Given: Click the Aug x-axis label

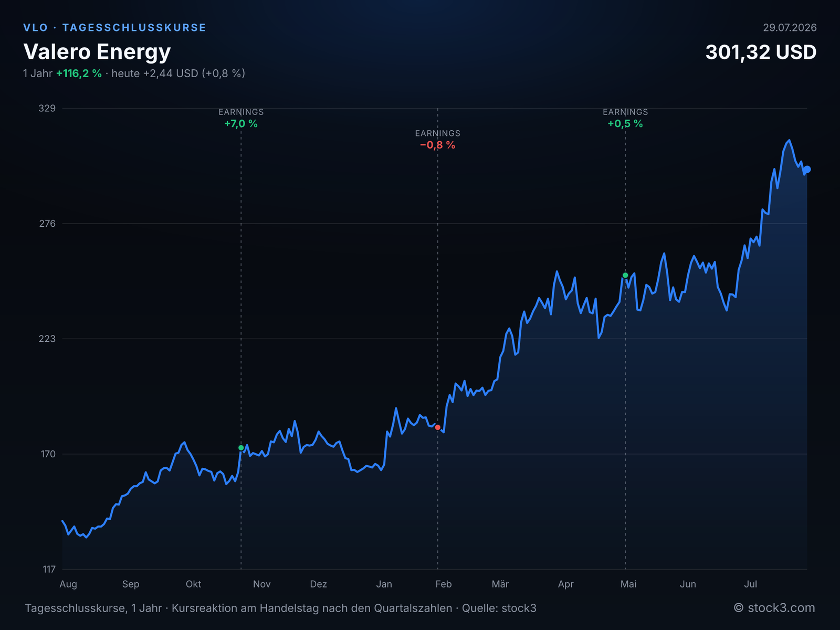Looking at the screenshot, I should 68,584.
